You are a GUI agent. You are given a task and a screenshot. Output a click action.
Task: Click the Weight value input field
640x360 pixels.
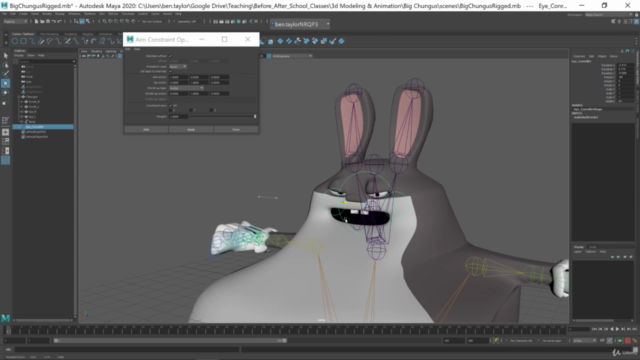point(178,116)
